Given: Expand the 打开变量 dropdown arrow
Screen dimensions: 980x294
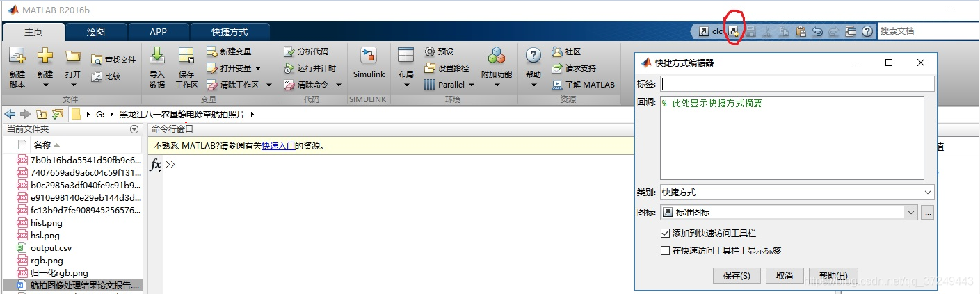Looking at the screenshot, I should click(258, 68).
